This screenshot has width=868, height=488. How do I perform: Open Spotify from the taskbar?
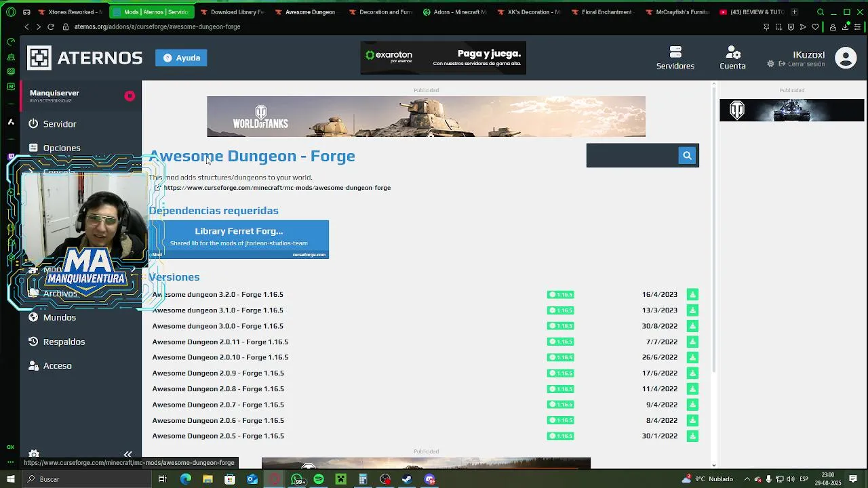(x=319, y=479)
